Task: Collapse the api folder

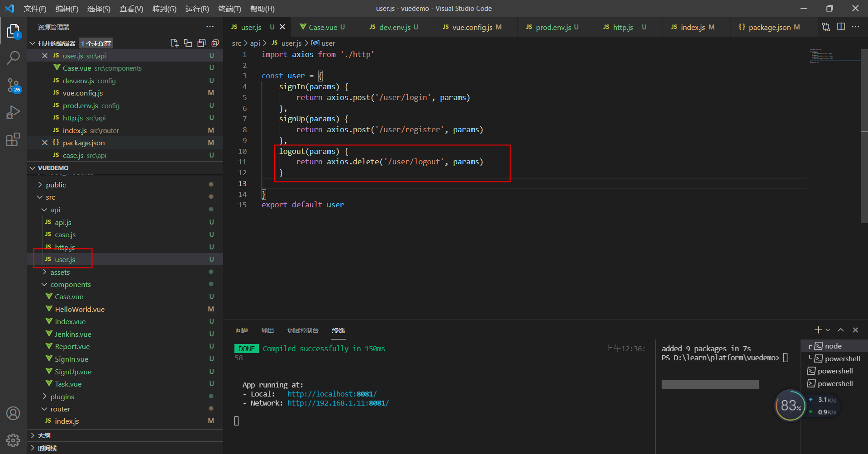Action: (55, 210)
